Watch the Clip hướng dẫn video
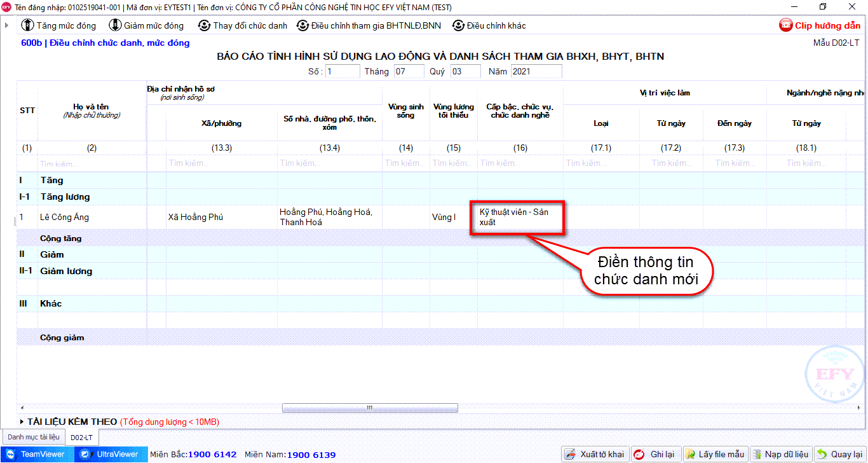This screenshot has width=868, height=463. (820, 25)
